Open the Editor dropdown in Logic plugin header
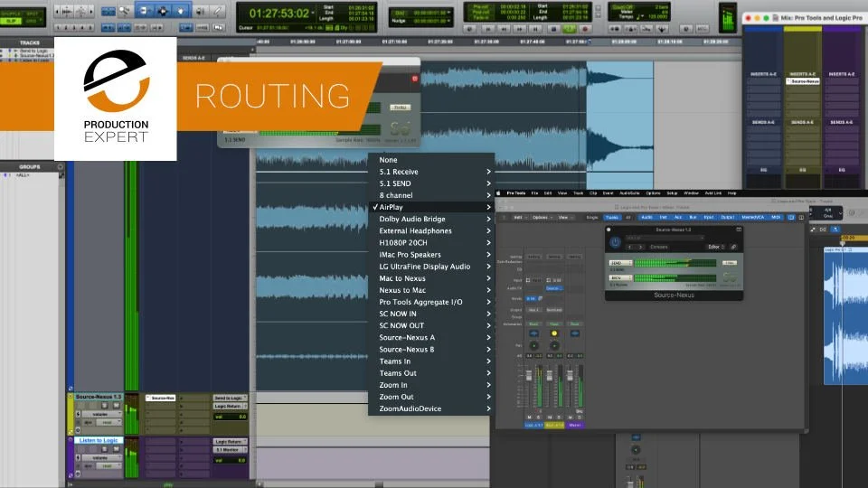 tap(716, 247)
